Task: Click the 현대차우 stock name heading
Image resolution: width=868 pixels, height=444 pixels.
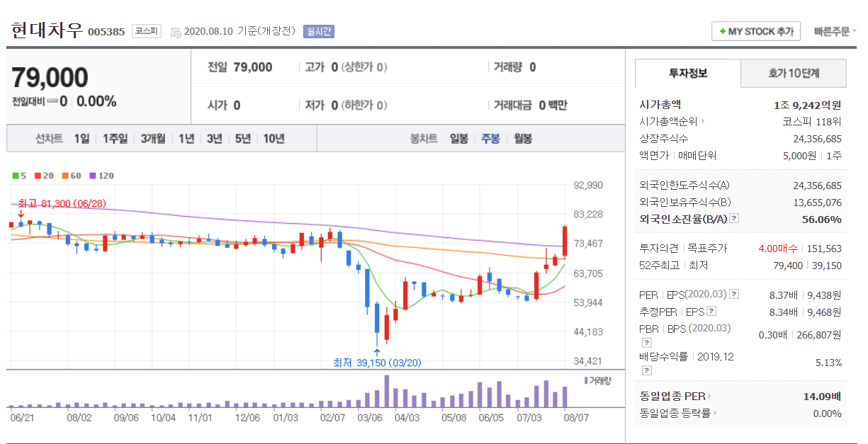Action: click(47, 30)
